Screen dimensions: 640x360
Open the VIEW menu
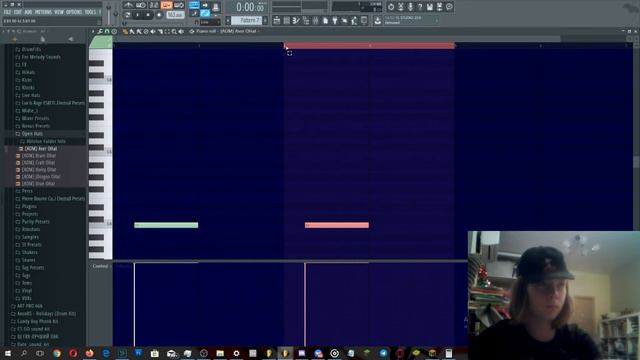point(59,12)
